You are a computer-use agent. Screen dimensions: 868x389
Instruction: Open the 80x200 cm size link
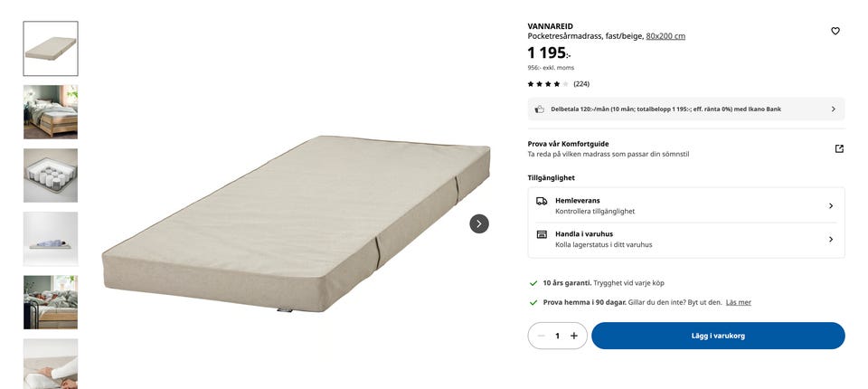pos(665,36)
